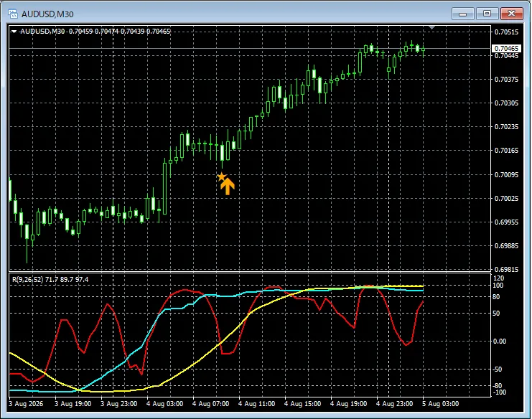
Task: Maximize the AUDUSD chart window
Action: click(487, 14)
